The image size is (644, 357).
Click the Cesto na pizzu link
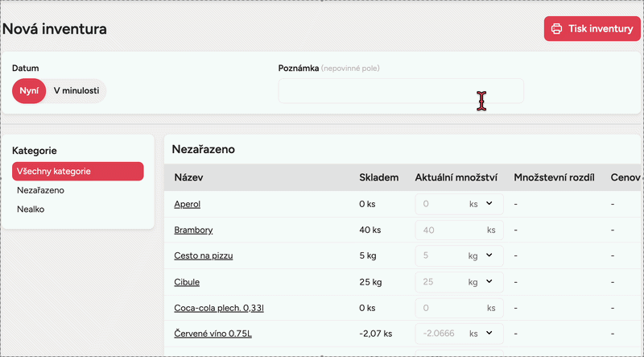tap(203, 256)
